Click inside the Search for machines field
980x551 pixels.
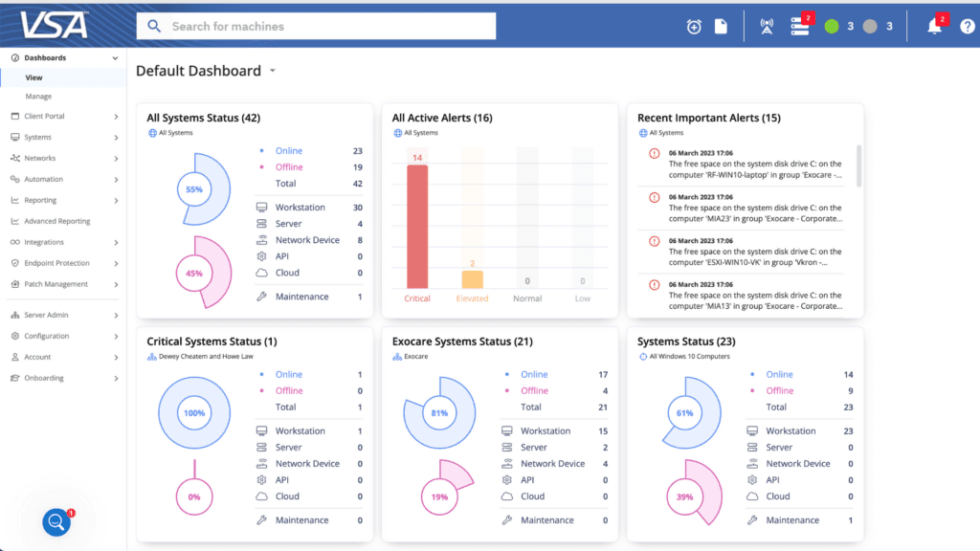(x=316, y=26)
